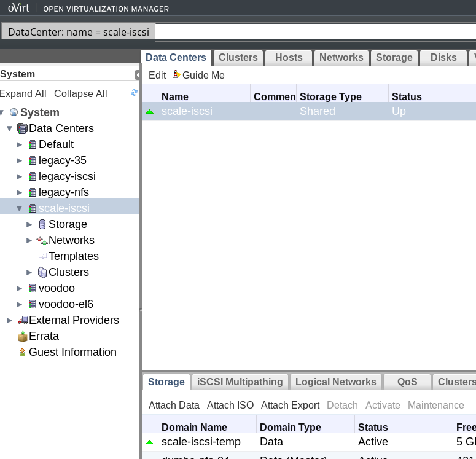This screenshot has width=476, height=459.
Task: Collapse the System panel with arrow
Action: [137, 75]
